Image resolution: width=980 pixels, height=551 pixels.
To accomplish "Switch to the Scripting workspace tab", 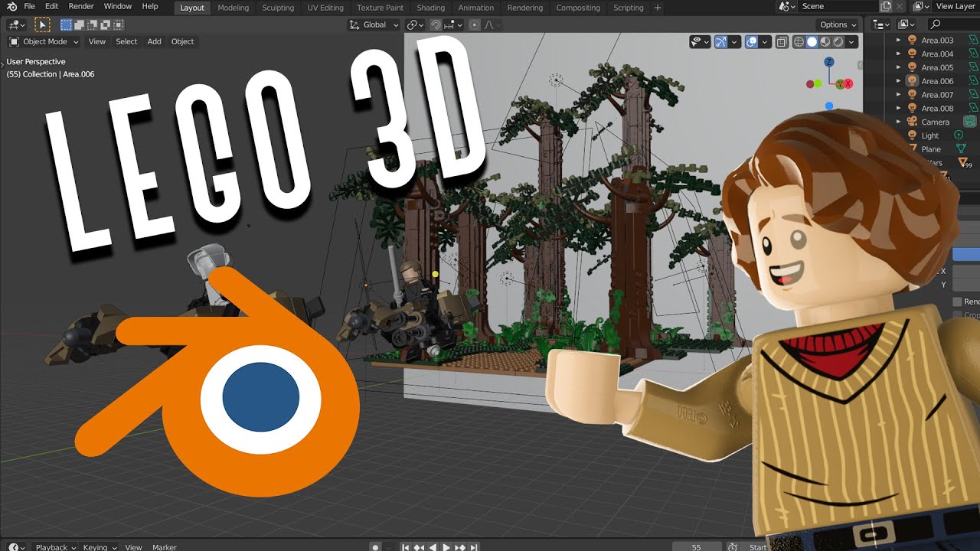I will pyautogui.click(x=629, y=8).
